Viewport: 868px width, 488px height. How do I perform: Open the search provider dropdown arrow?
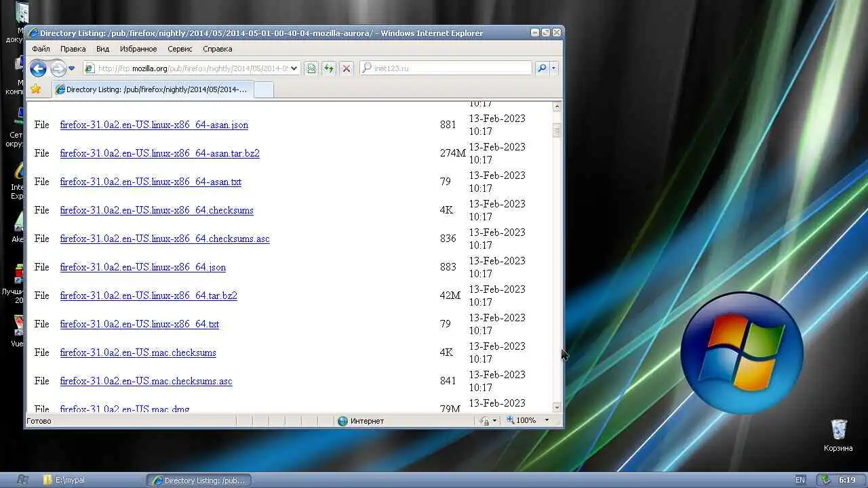coord(553,68)
